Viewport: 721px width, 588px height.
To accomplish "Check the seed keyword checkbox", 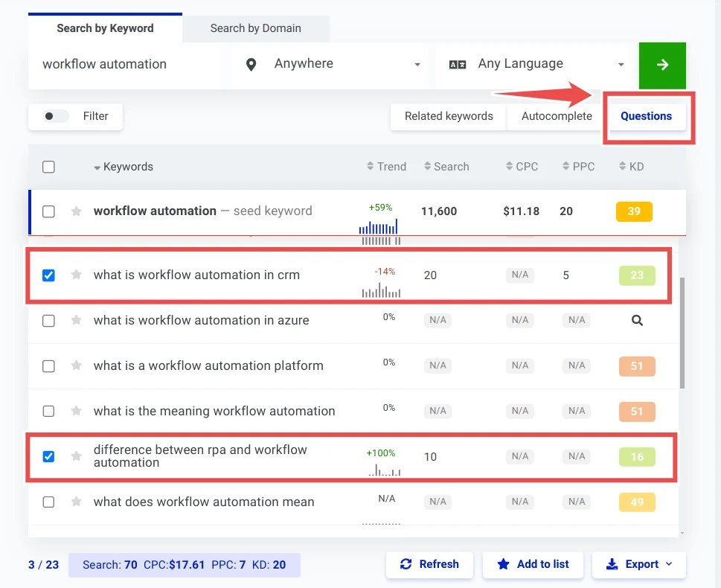I will (x=49, y=211).
